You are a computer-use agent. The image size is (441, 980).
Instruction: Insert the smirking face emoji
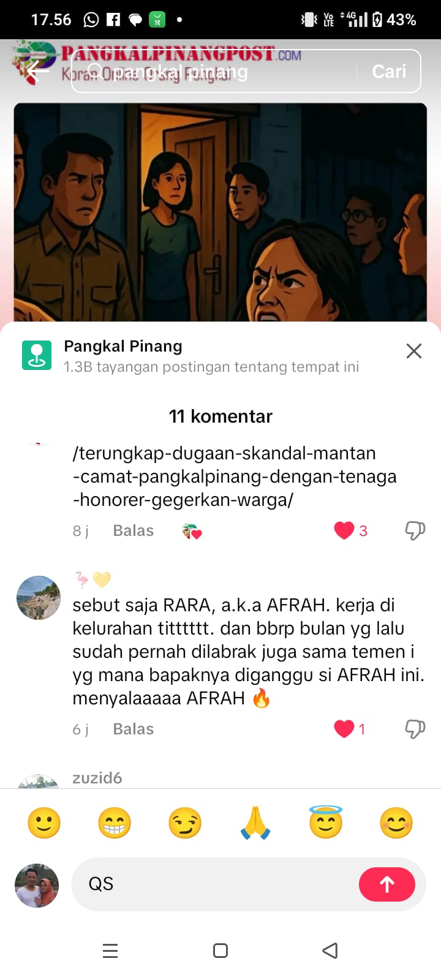coord(185,823)
